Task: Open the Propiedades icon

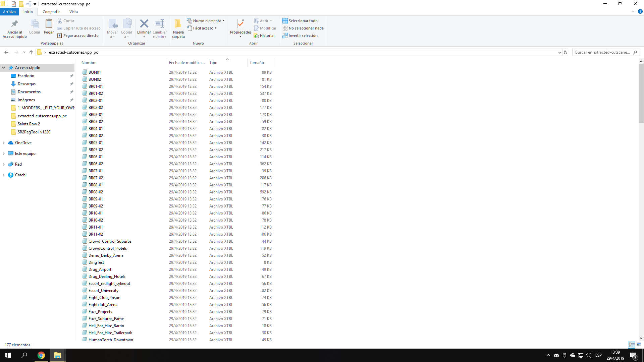Action: tap(240, 23)
